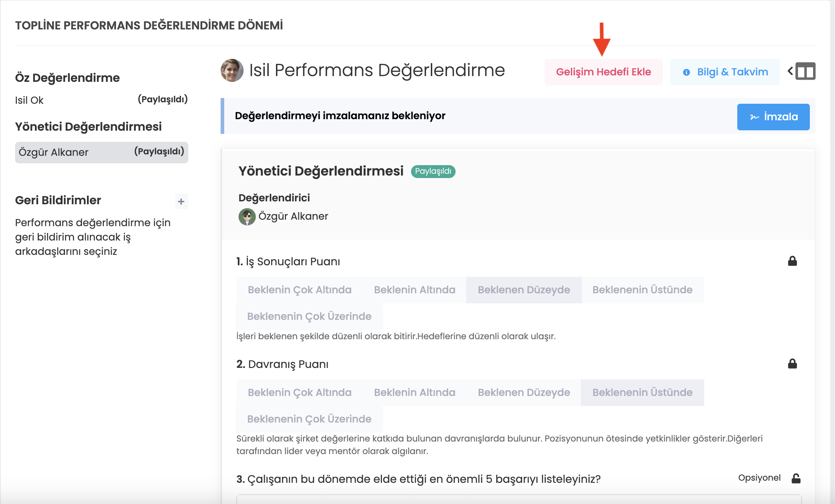Click the unlocked padlock beside Opsiyonel
The image size is (835, 504).
click(x=796, y=478)
